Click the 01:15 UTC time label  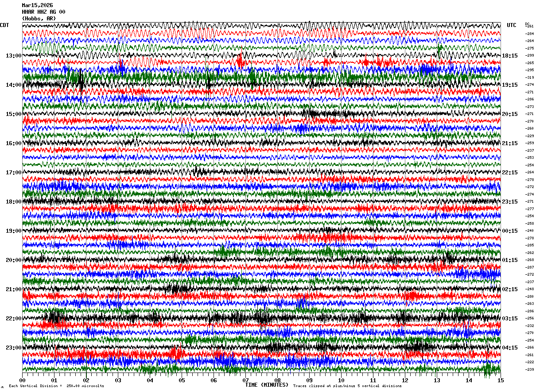[x=510, y=260]
